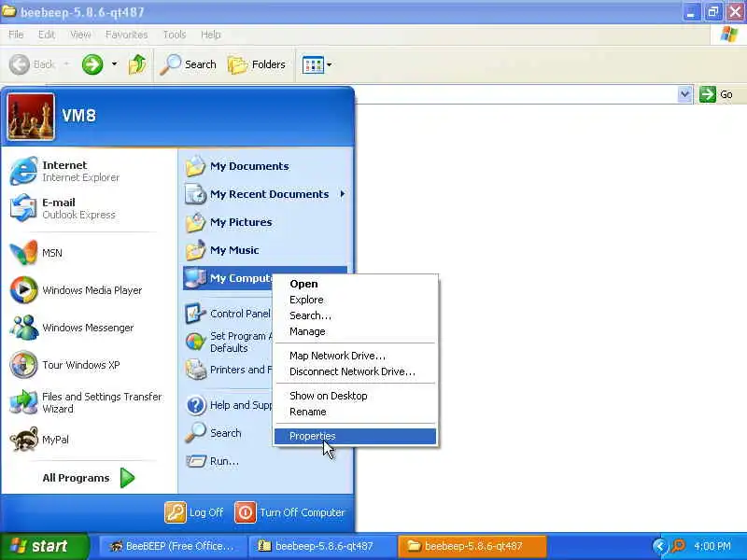Select Show on Desktop

tap(355, 396)
